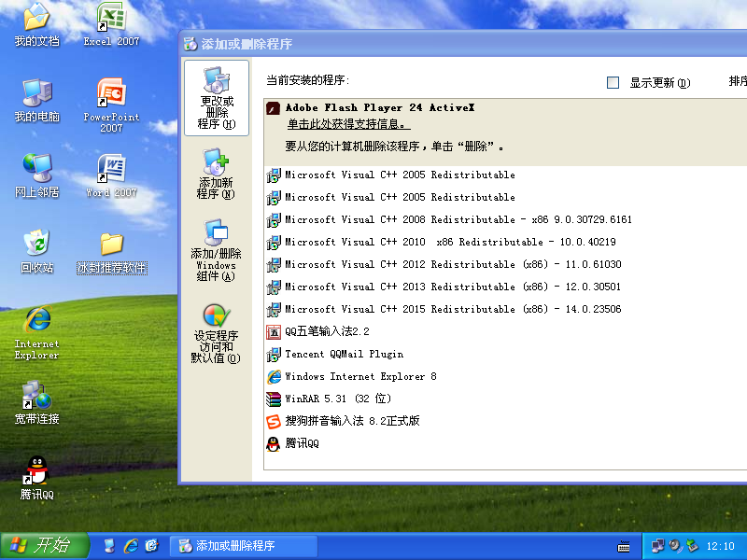Select Visual C++ 2008 Redistributable x86 9.0.30729.6161
This screenshot has width=747, height=560.
(x=505, y=220)
